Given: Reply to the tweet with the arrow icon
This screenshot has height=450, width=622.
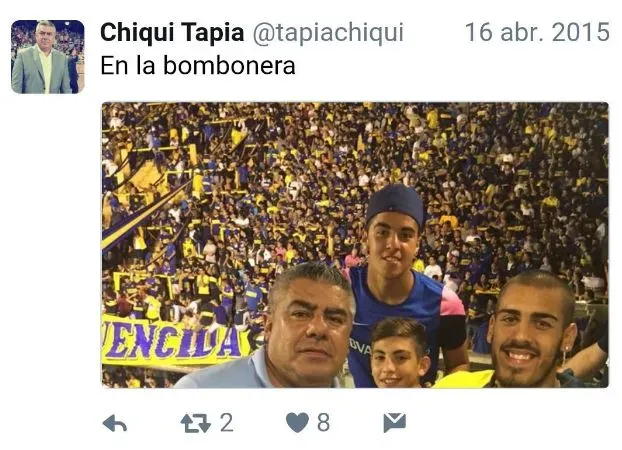Looking at the screenshot, I should (115, 423).
